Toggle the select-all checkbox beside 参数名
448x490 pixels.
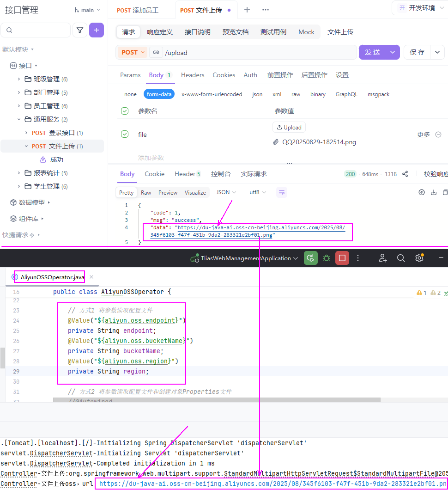[x=125, y=111]
